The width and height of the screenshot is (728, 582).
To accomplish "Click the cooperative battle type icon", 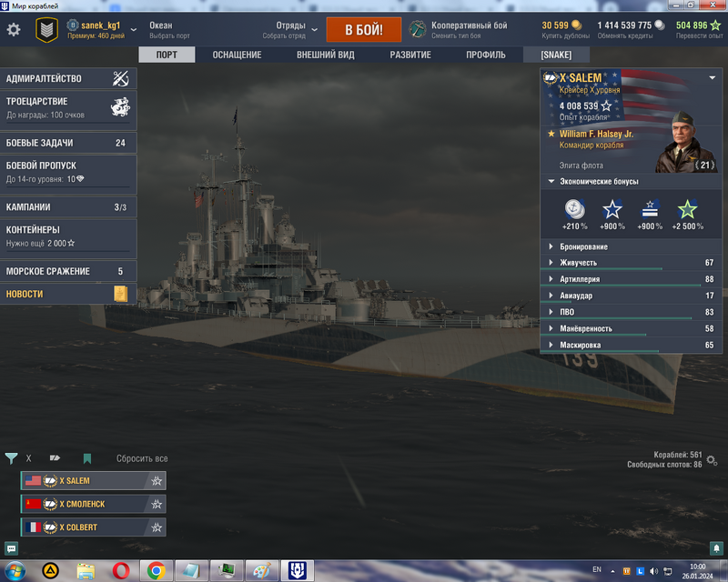I will pyautogui.click(x=418, y=30).
